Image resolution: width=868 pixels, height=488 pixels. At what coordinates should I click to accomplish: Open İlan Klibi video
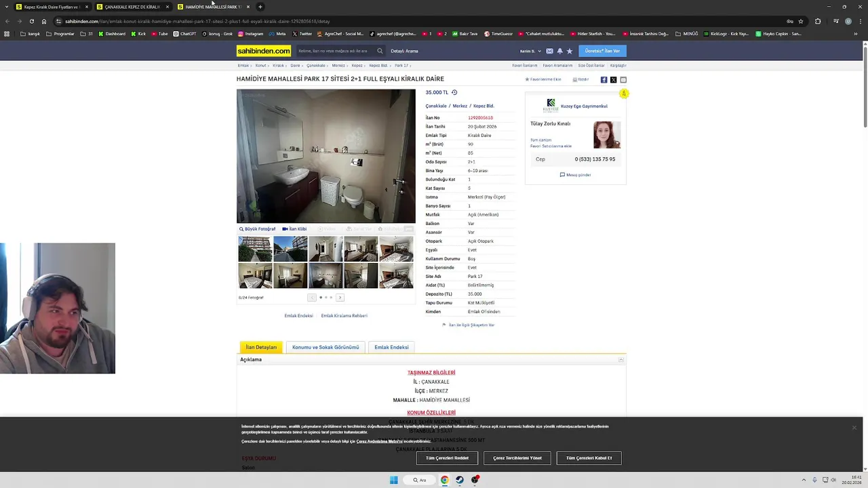coord(294,229)
